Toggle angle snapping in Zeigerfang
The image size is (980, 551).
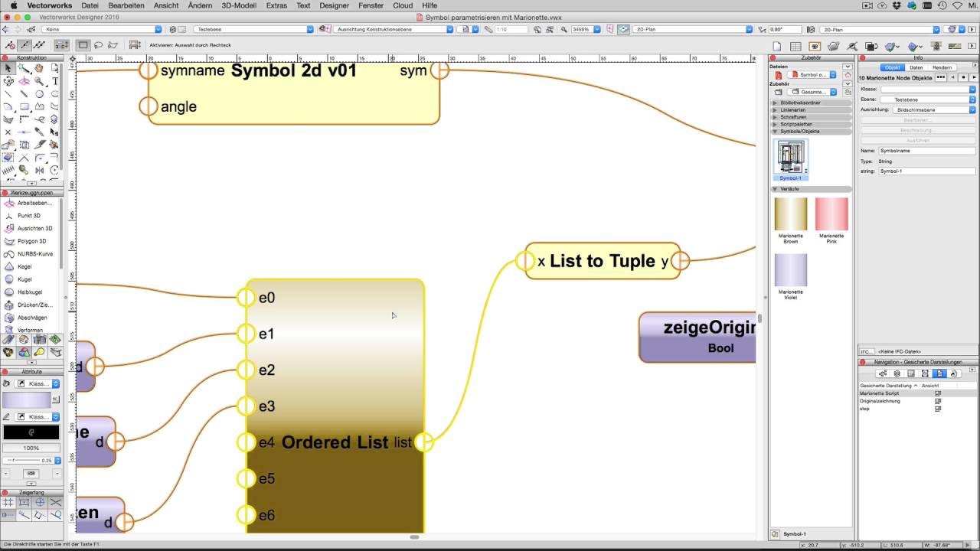click(40, 503)
